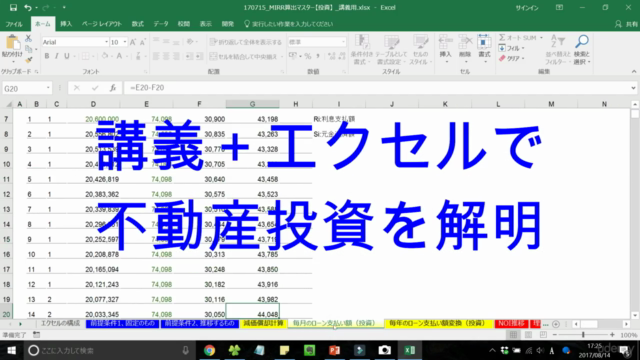Image resolution: width=640 pixels, height=360 pixels.
Task: Switch to the Page Layout tab
Action: pyautogui.click(x=102, y=24)
